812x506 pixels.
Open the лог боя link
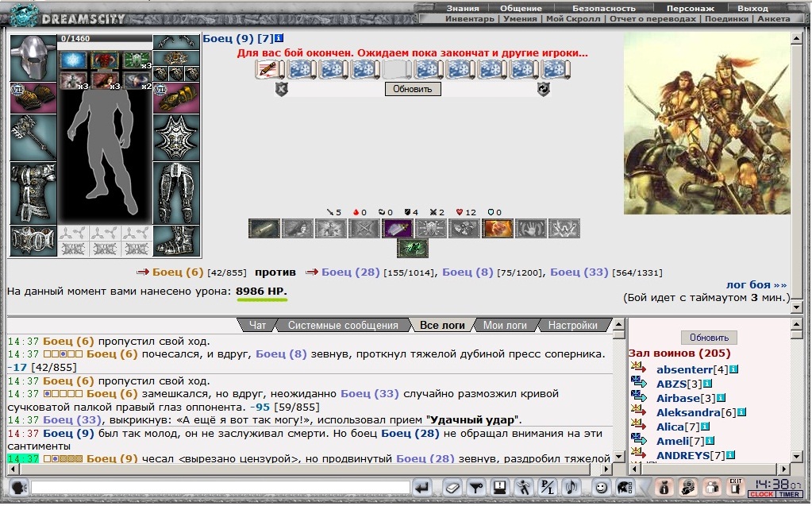click(x=756, y=284)
